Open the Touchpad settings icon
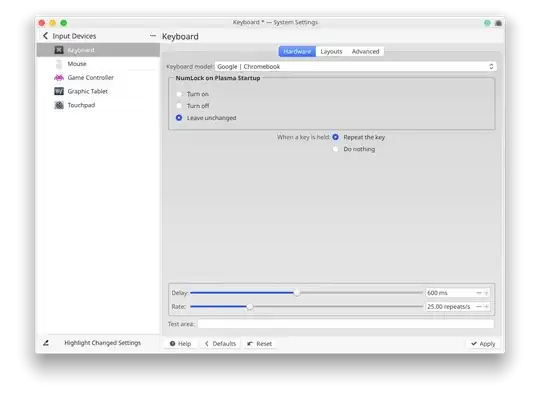Image resolution: width=540 pixels, height=393 pixels. point(59,105)
